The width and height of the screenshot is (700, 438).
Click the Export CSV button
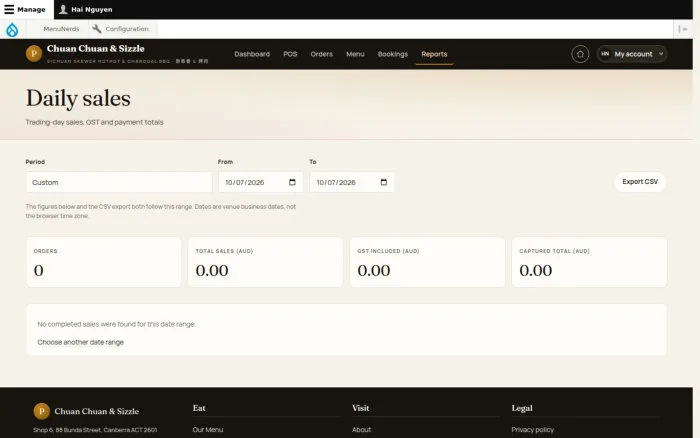(x=640, y=182)
